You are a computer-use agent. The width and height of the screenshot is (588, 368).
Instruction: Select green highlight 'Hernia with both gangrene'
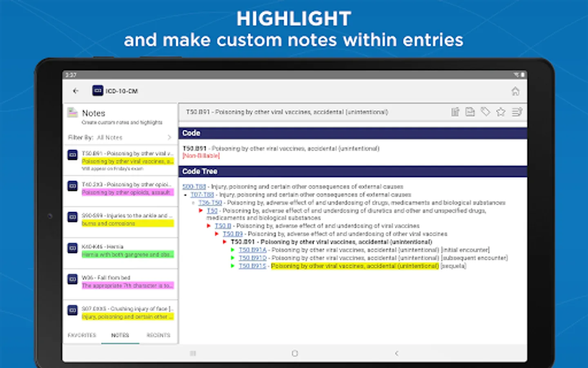128,254
